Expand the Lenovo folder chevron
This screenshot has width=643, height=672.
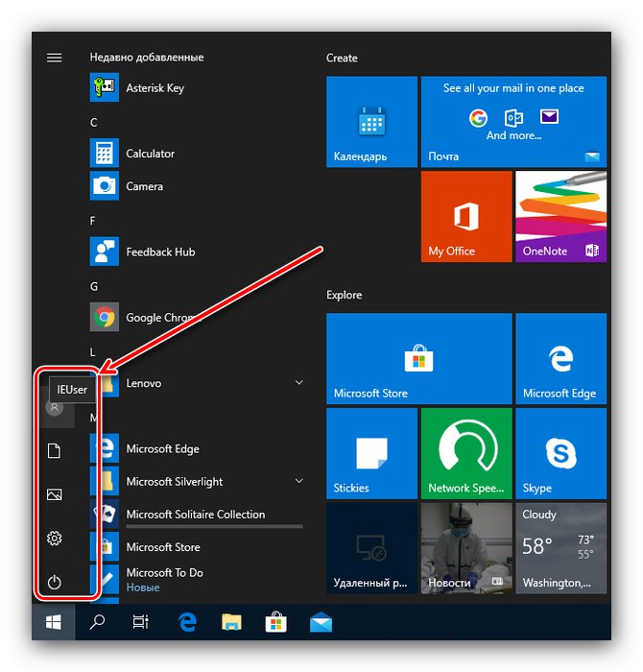[x=299, y=382]
